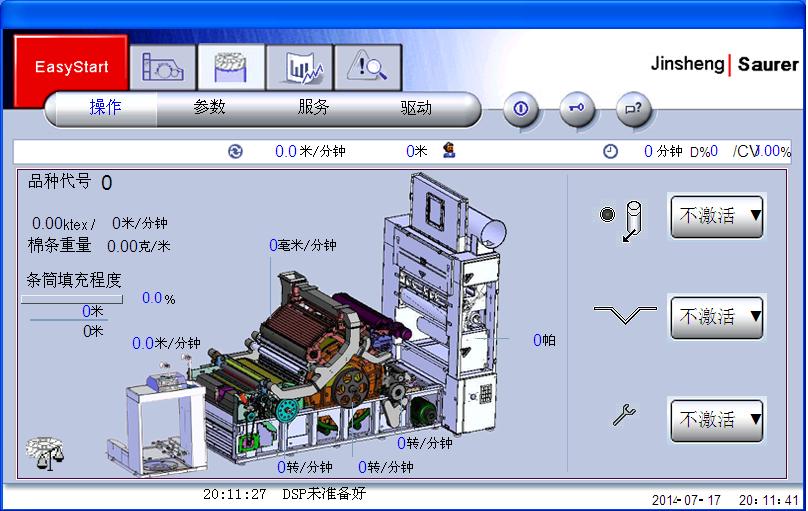Click the wrench maintenance icon
This screenshot has width=808, height=511.
(x=624, y=416)
